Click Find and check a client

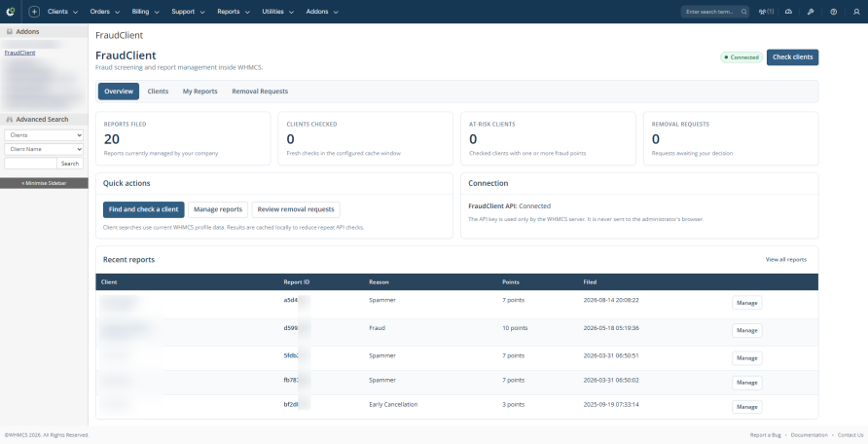click(x=143, y=209)
